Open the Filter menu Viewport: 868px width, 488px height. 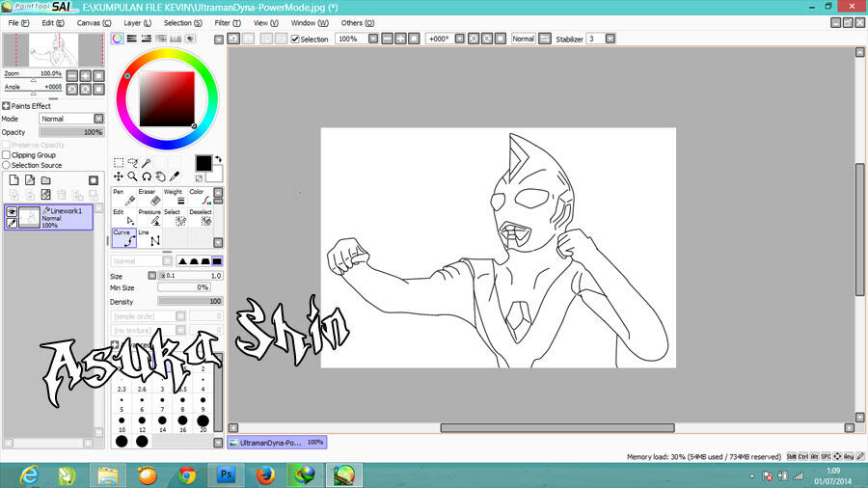click(x=228, y=23)
